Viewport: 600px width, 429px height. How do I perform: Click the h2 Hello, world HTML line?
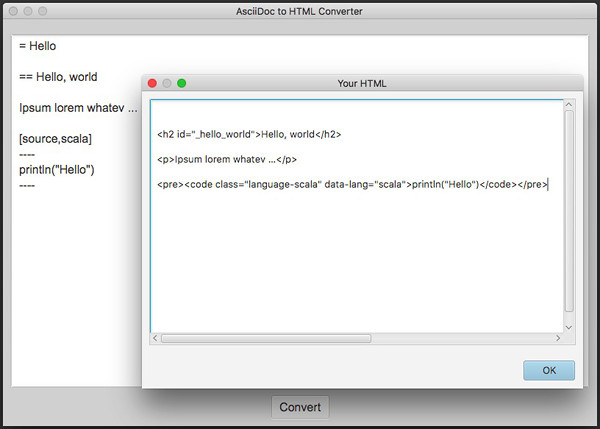click(249, 134)
